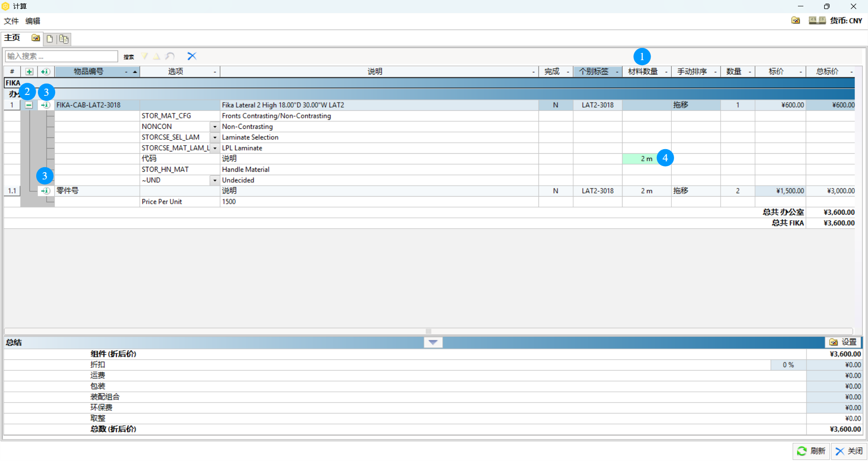Click the copy pages tab icon

(64, 39)
